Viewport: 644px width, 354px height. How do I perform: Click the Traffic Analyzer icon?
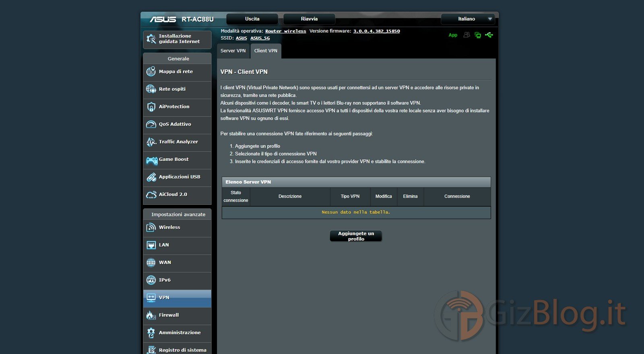pos(151,142)
